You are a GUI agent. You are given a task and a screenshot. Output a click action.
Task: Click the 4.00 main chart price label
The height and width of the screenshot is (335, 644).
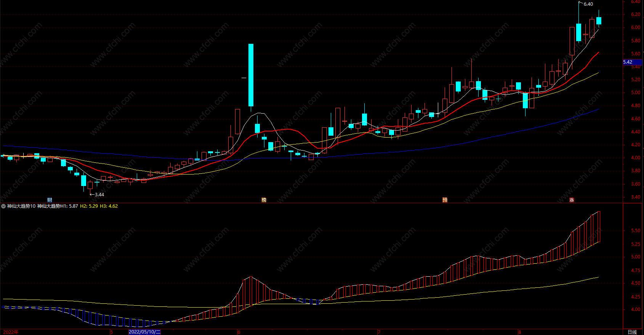coord(636,158)
